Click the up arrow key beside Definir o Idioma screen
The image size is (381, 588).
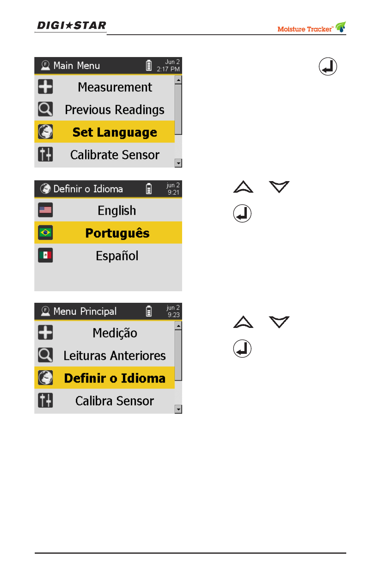coord(243,187)
